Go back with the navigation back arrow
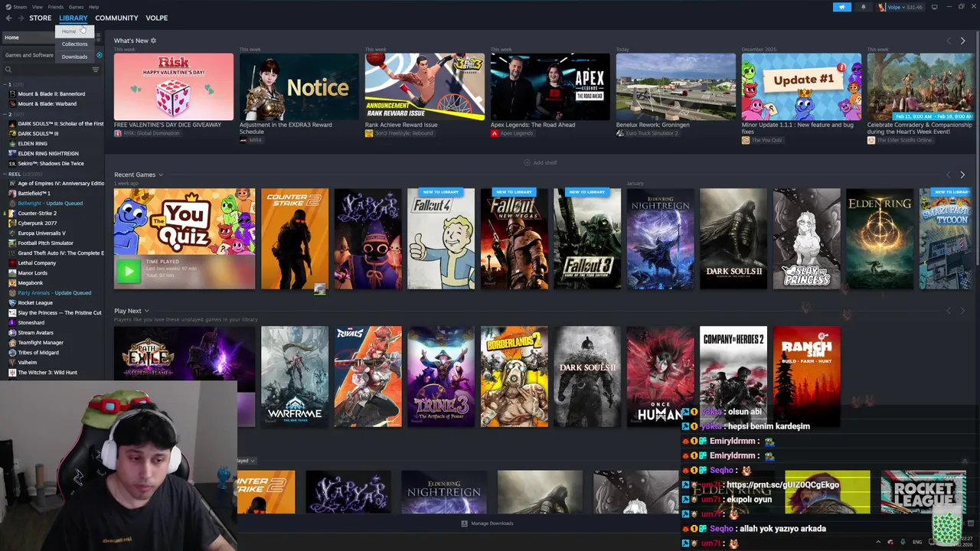The height and width of the screenshot is (551, 980). tap(8, 18)
